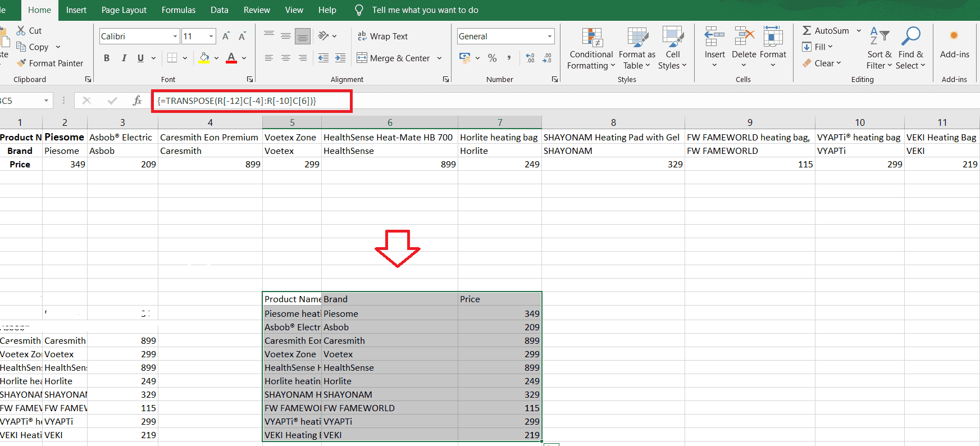The width and height of the screenshot is (980, 446).
Task: Open the Calibri font name dropdown
Action: coord(175,37)
